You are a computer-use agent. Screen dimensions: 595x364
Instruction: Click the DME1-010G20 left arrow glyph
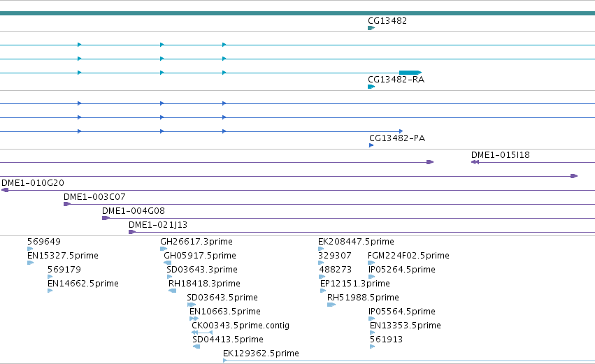tap(5, 190)
